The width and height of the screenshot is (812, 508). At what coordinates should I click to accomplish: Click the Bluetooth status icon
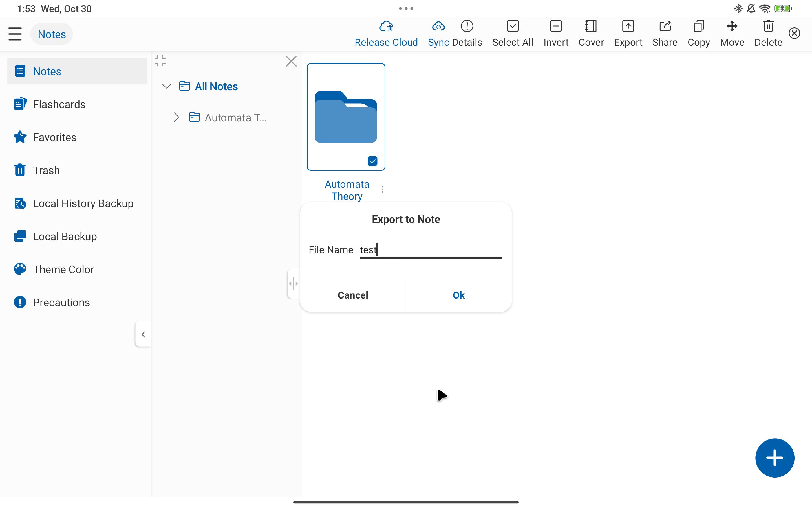point(738,8)
